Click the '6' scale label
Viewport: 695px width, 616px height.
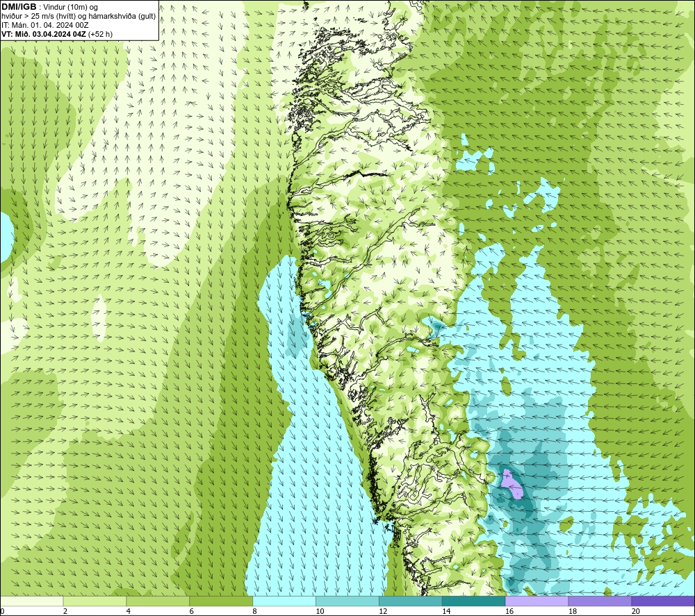(x=192, y=612)
